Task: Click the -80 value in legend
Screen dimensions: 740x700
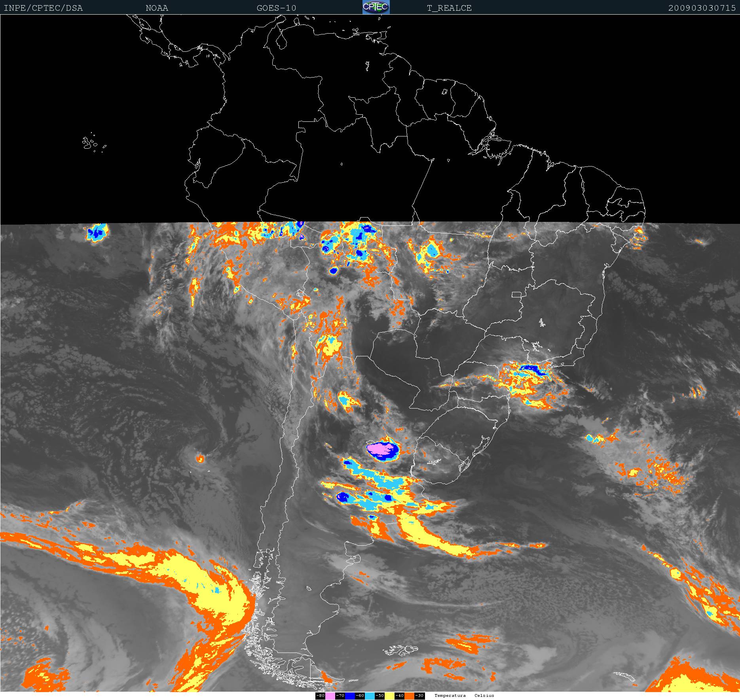Action: 320,696
